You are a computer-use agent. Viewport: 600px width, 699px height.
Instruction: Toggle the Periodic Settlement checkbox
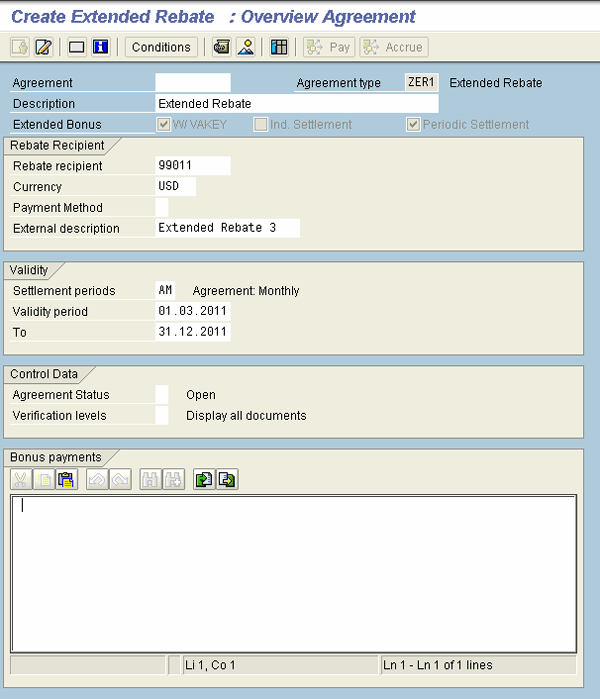point(413,125)
